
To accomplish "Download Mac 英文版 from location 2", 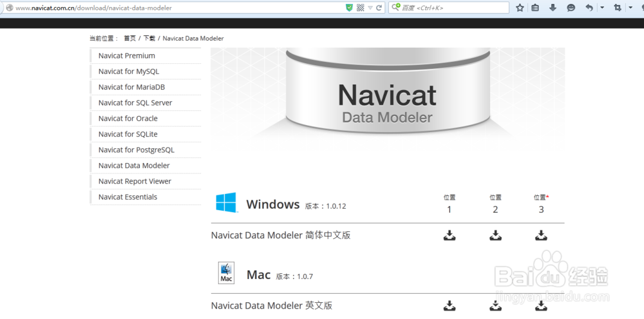I will (495, 305).
